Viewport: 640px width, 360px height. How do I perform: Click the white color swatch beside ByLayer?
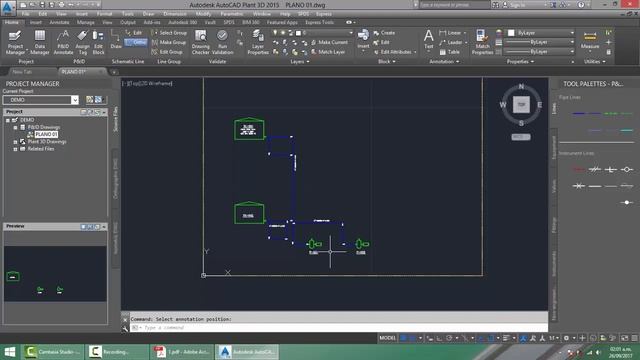511,33
